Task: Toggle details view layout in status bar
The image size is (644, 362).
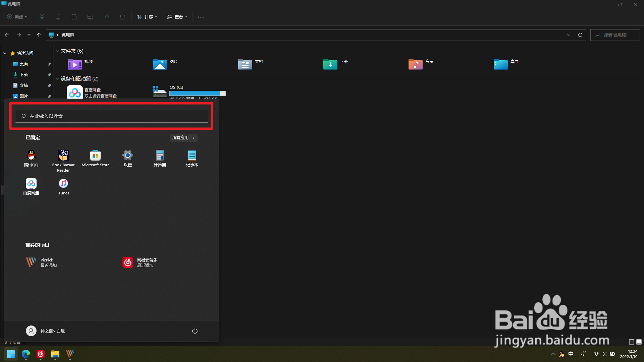Action: (631, 342)
